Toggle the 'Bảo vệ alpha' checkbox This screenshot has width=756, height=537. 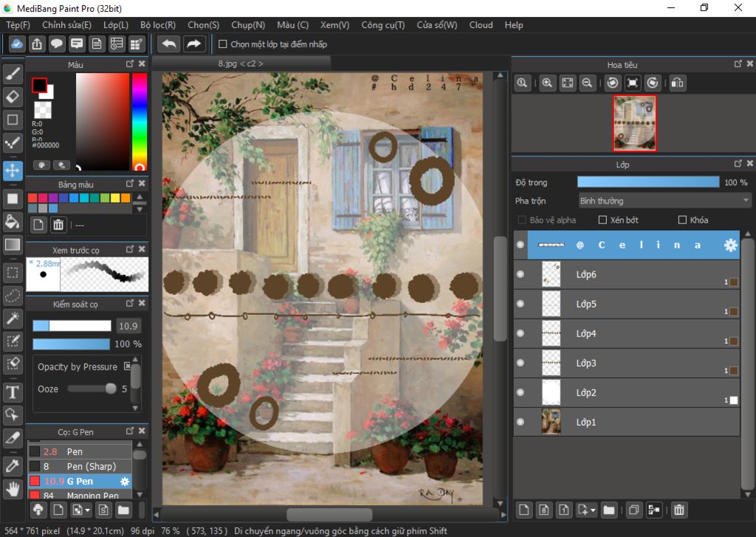522,220
